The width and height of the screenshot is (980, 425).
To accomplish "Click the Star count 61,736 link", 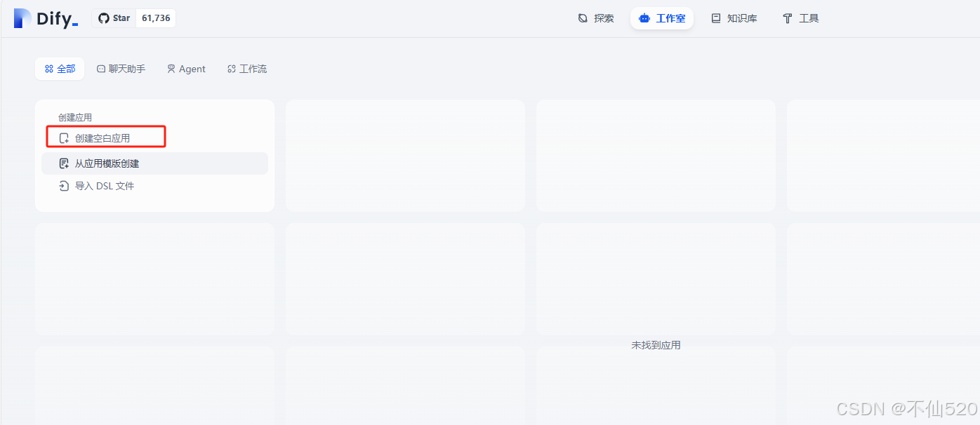I will point(155,18).
